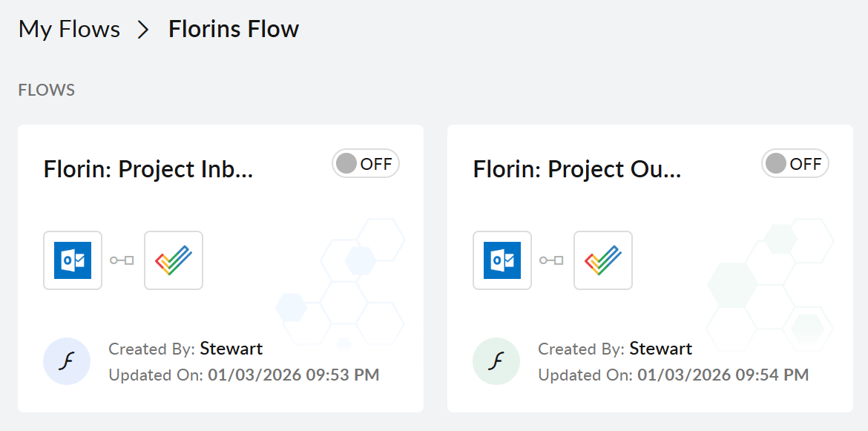The image size is (868, 431).
Task: Go back to My Flows breadcrumb
Action: point(69,29)
